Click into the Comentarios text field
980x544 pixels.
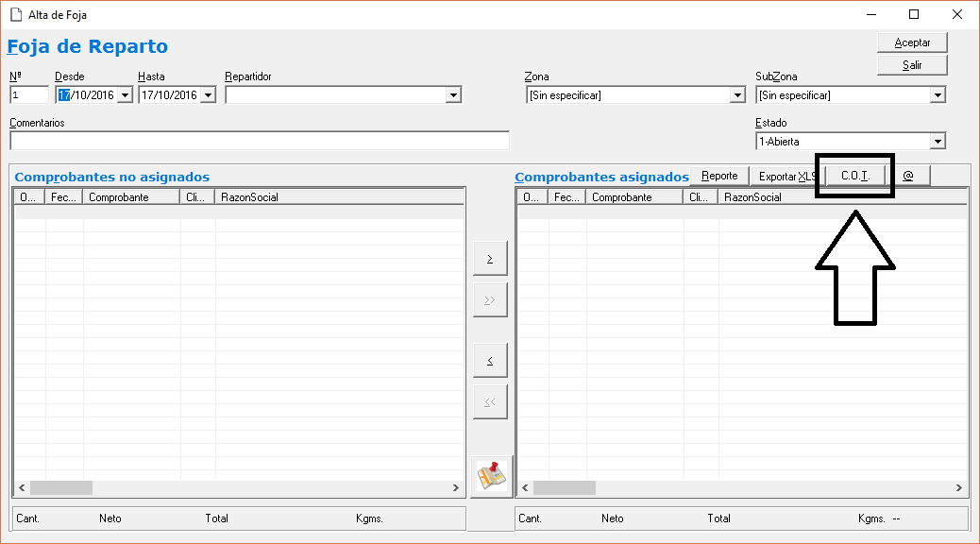(x=259, y=141)
